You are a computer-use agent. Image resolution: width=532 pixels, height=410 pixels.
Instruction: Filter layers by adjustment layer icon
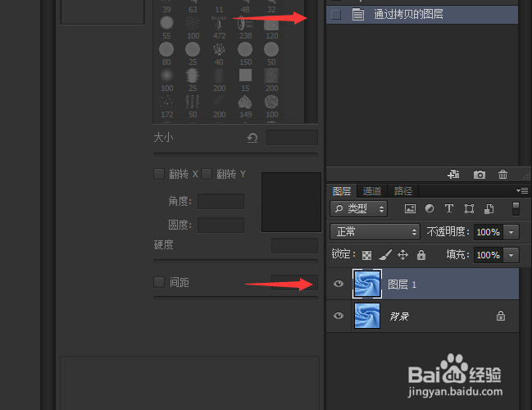click(x=430, y=208)
